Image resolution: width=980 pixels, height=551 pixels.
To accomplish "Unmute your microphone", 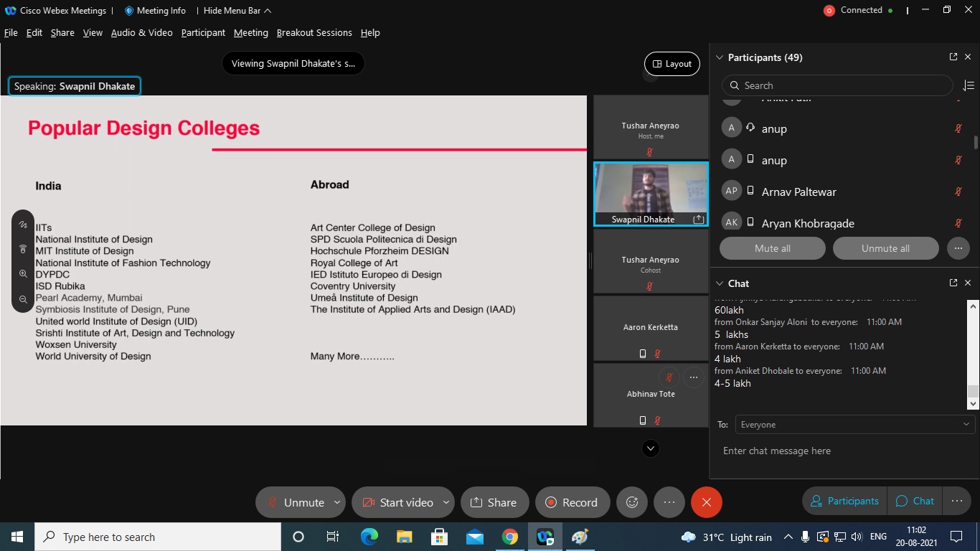I will click(294, 502).
